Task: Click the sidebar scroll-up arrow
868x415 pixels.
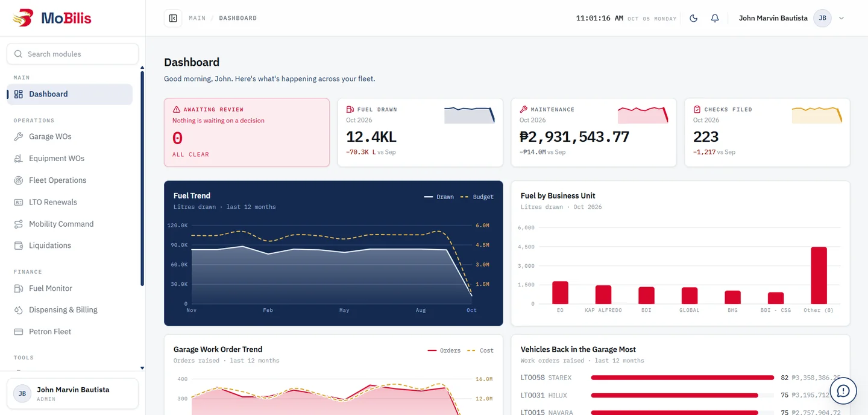Action: click(x=142, y=68)
